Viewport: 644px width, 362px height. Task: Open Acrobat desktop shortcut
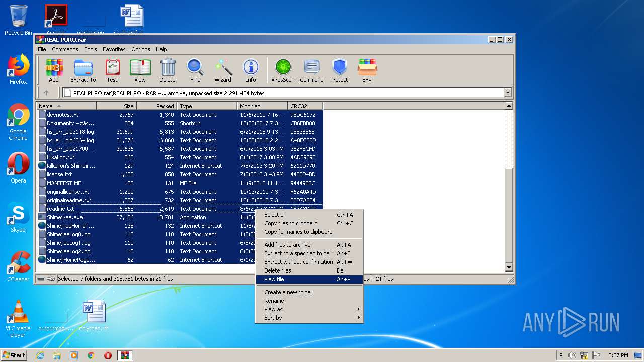pyautogui.click(x=56, y=20)
